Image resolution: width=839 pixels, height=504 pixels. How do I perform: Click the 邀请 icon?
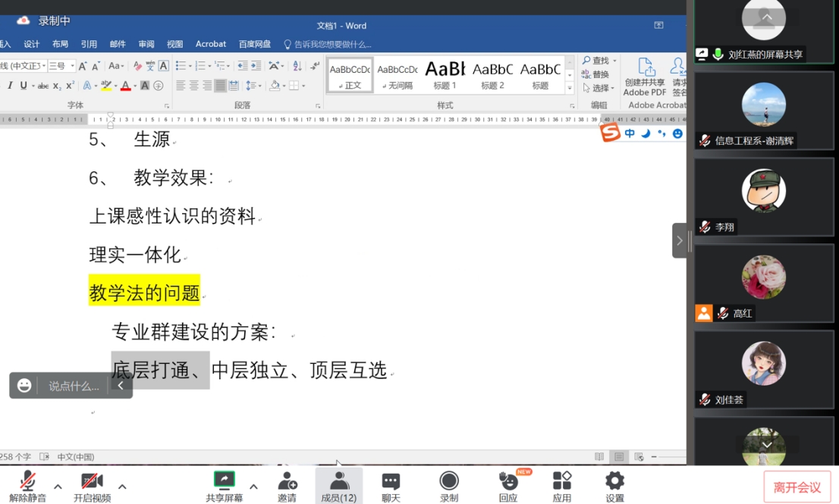tap(288, 487)
